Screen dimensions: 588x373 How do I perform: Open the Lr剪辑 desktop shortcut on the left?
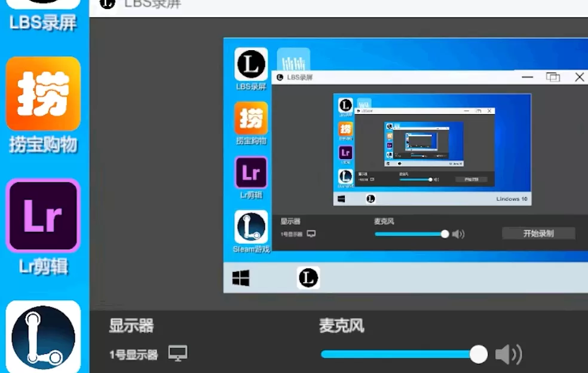coord(43,215)
